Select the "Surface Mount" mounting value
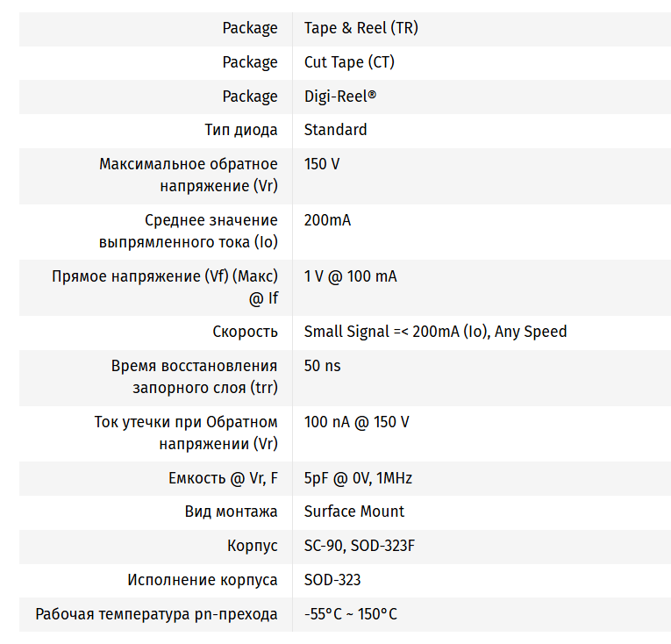Screen dimensions: 671x644 (354, 512)
